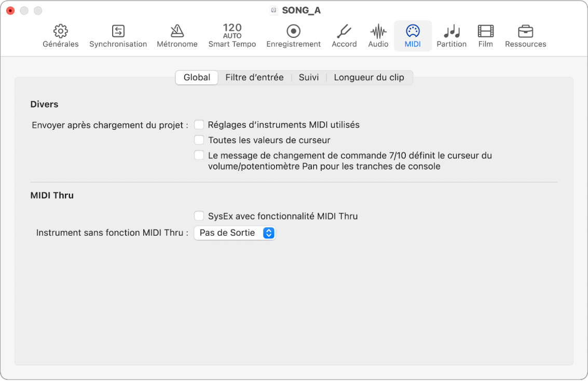Open the Film settings pane
The image size is (588, 381).
coord(485,36)
